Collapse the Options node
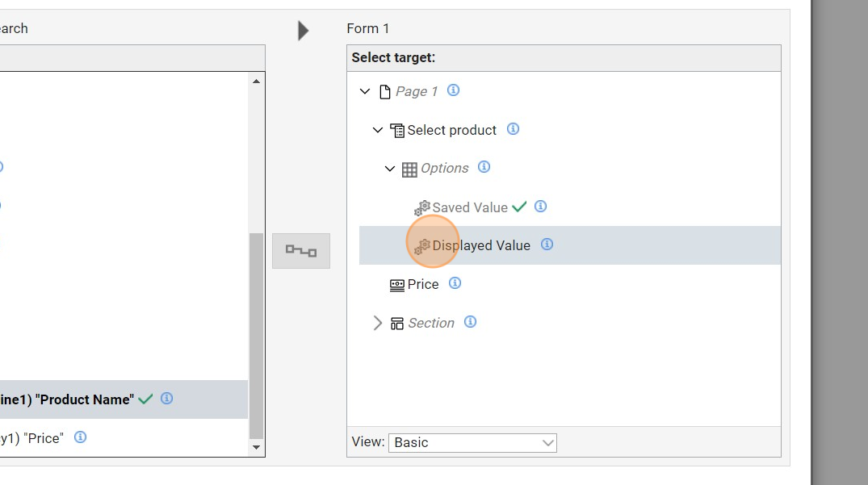 (390, 169)
